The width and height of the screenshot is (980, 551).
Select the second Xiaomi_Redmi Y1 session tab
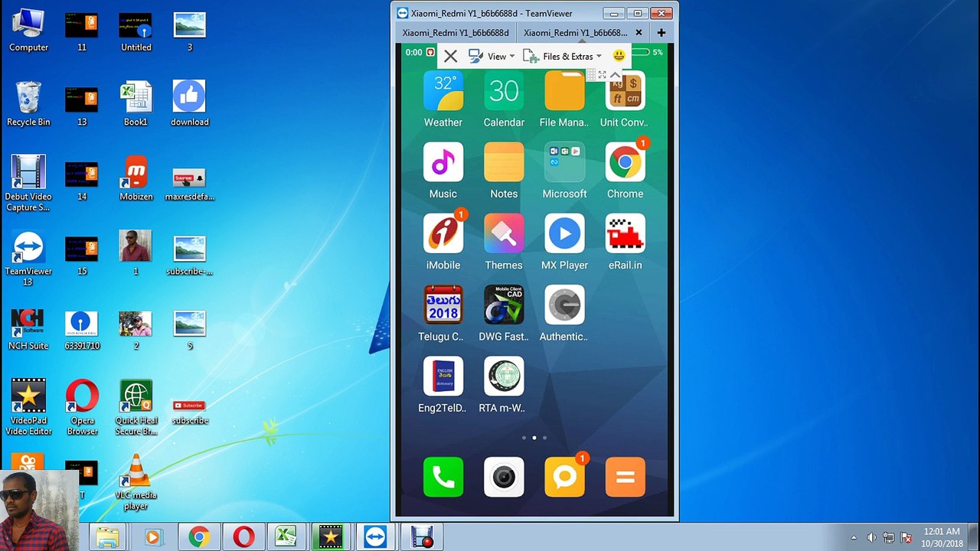(x=575, y=33)
